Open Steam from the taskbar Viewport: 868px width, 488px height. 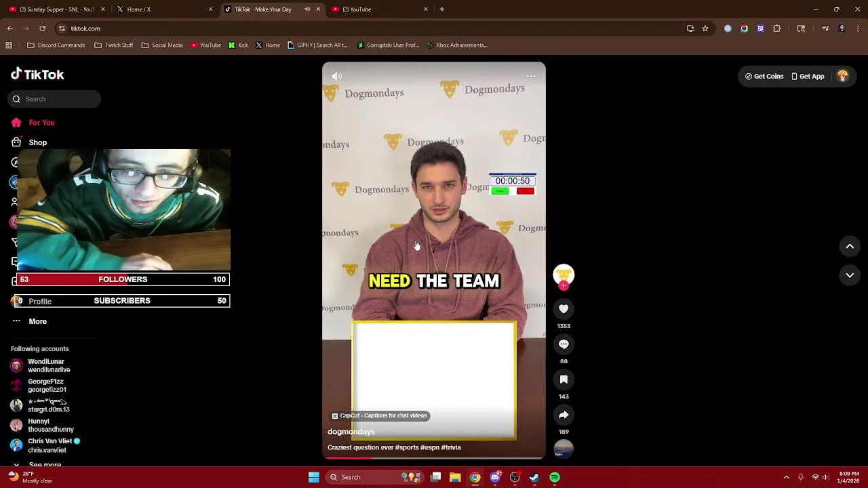click(535, 477)
